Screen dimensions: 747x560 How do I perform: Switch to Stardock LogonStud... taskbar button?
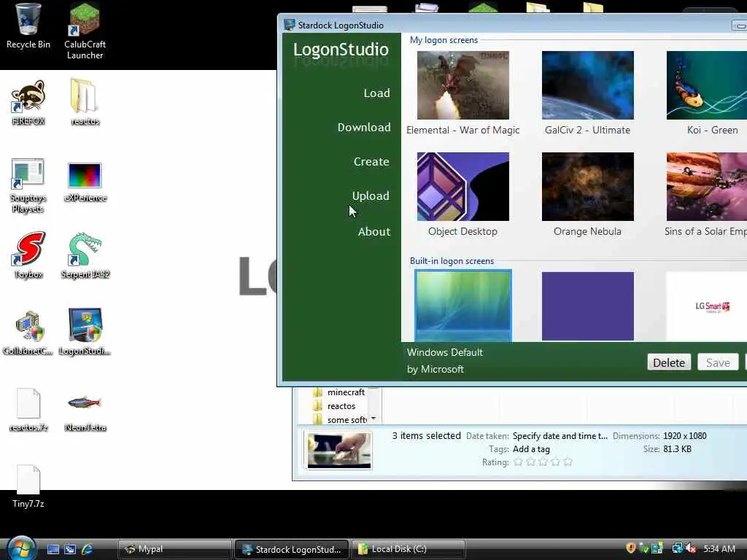click(292, 549)
